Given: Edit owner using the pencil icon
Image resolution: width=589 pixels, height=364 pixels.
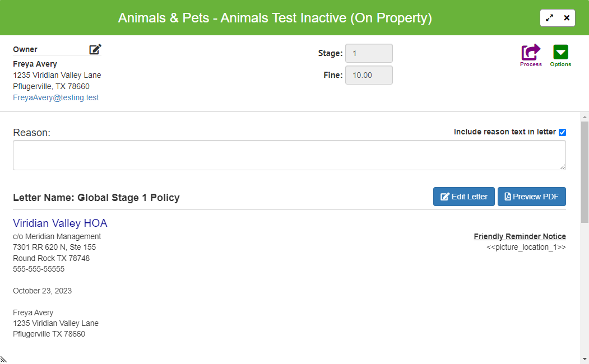Looking at the screenshot, I should [95, 49].
